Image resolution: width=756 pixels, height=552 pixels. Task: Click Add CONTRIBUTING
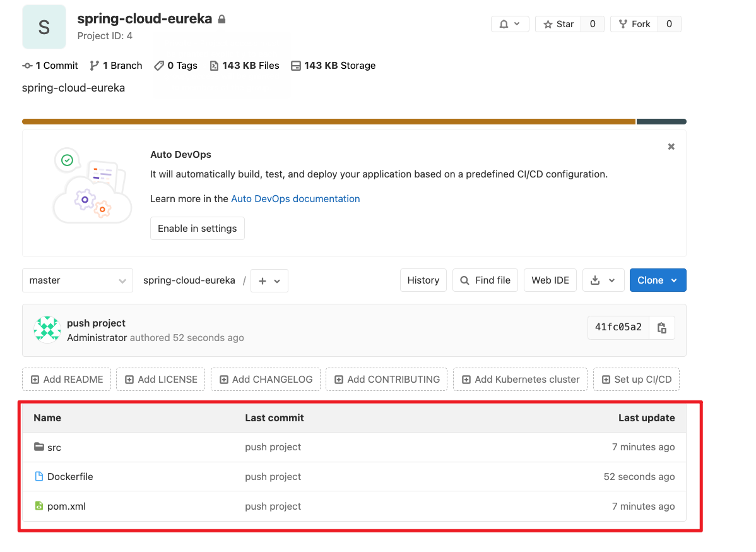click(387, 379)
